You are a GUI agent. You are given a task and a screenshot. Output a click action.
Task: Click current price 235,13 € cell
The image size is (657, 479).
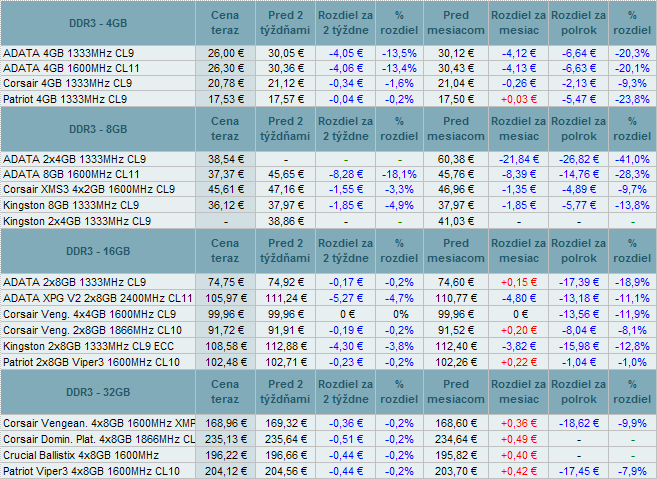pos(225,439)
